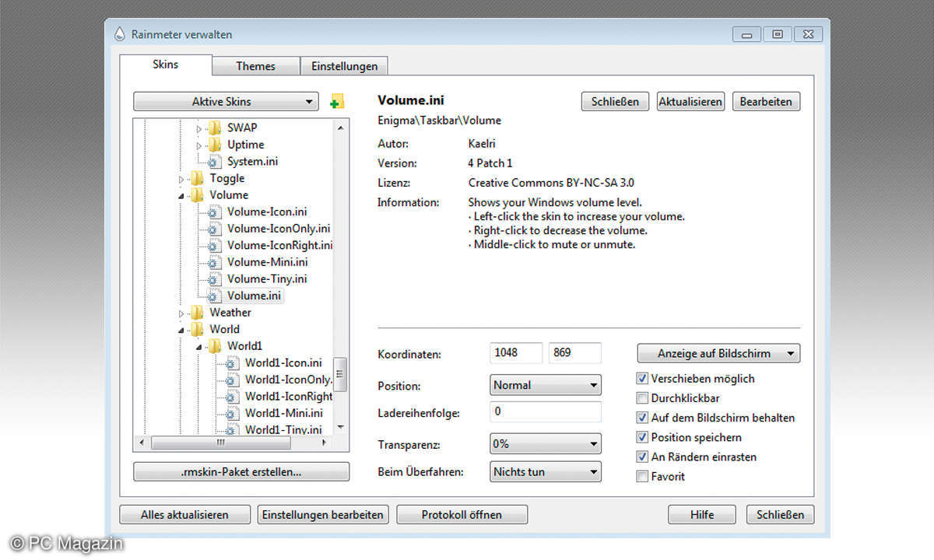Click the Hilfe button
Viewport: 934px width, 560px height.
tap(702, 514)
